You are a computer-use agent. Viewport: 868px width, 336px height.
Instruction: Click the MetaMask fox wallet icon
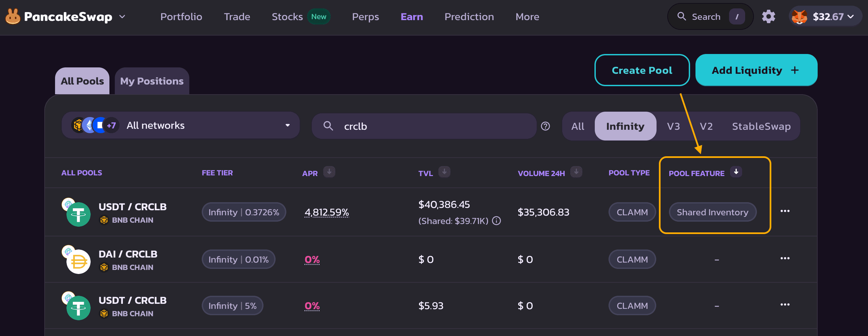pos(799,16)
